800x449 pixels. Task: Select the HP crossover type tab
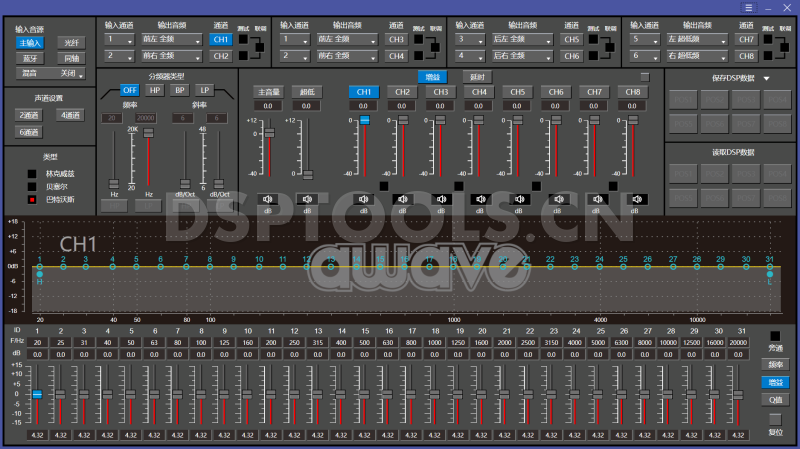coord(155,90)
